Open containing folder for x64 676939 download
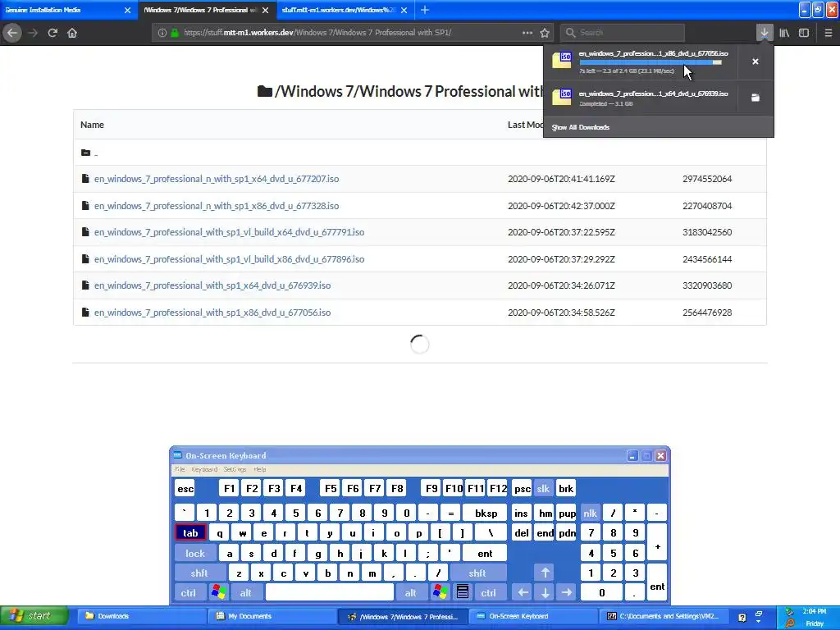840x630 pixels. (756, 98)
